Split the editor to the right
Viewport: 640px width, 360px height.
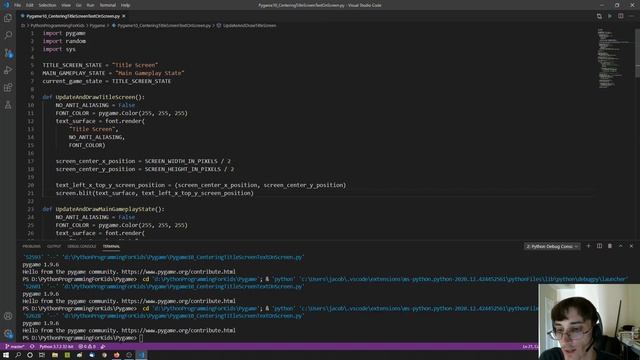click(620, 16)
